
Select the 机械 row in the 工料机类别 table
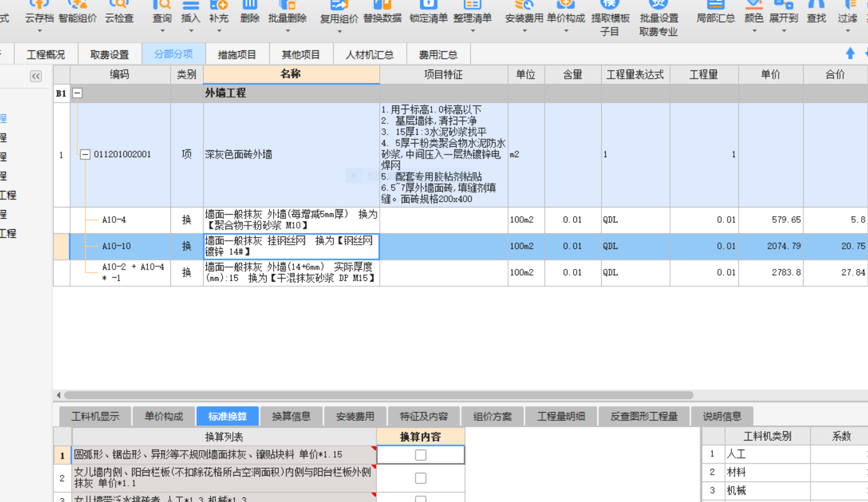coord(784,491)
